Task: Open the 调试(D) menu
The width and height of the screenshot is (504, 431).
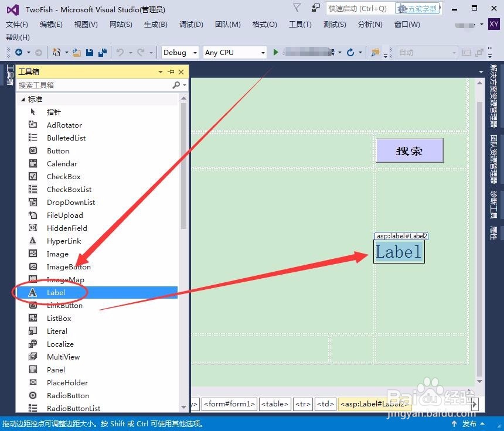Action: [x=191, y=25]
